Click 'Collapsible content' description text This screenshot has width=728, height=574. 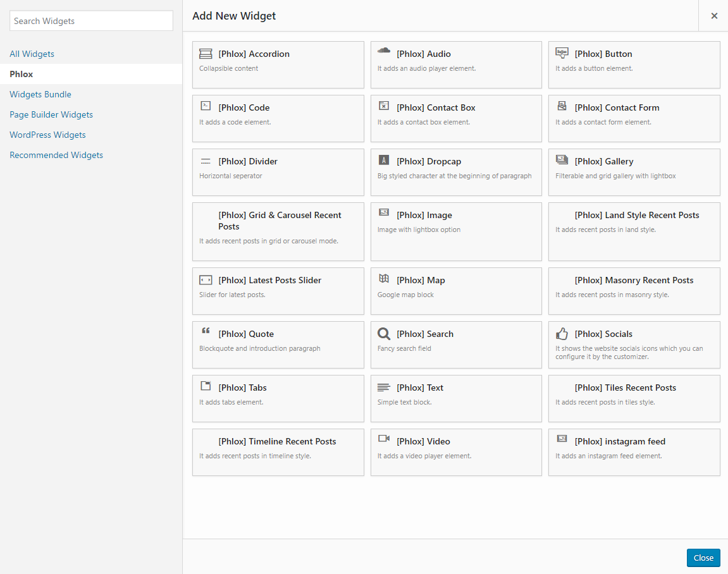228,68
